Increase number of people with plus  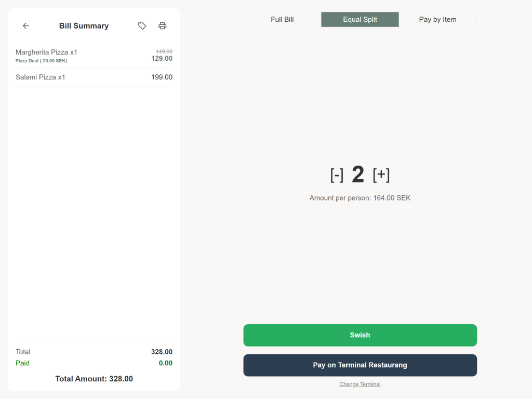[x=381, y=175]
